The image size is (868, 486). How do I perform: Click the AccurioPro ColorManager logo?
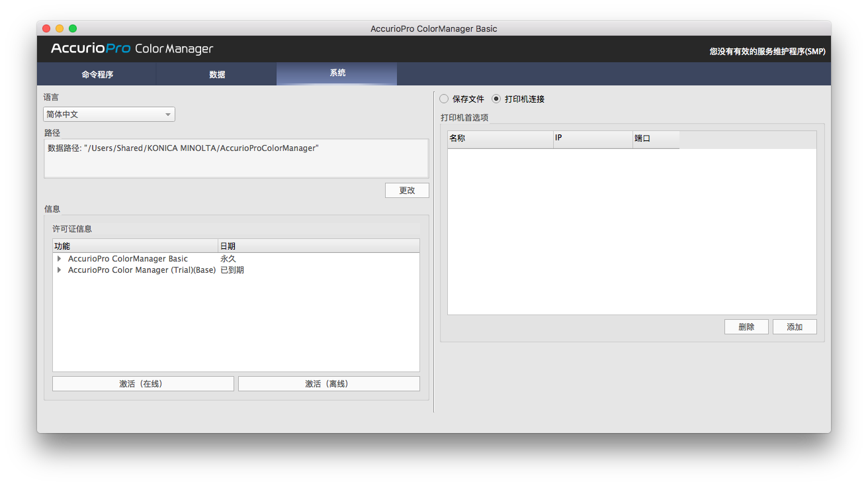[x=132, y=48]
